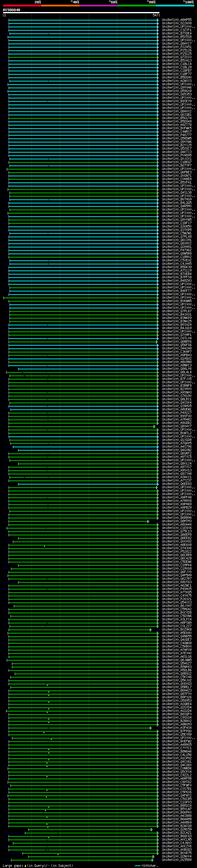The height and width of the screenshot is (868, 197).
Task: Click the white query length bar
Action: [81, 12]
